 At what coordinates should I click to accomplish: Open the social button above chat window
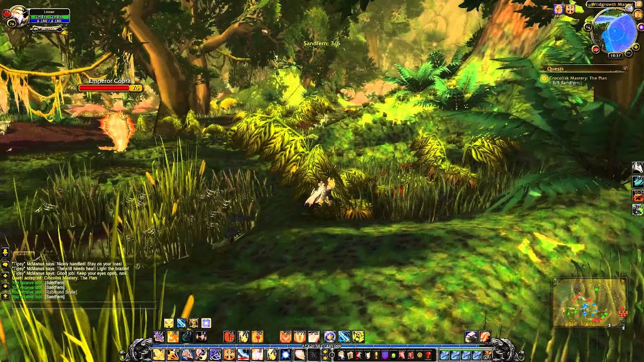(x=5, y=251)
